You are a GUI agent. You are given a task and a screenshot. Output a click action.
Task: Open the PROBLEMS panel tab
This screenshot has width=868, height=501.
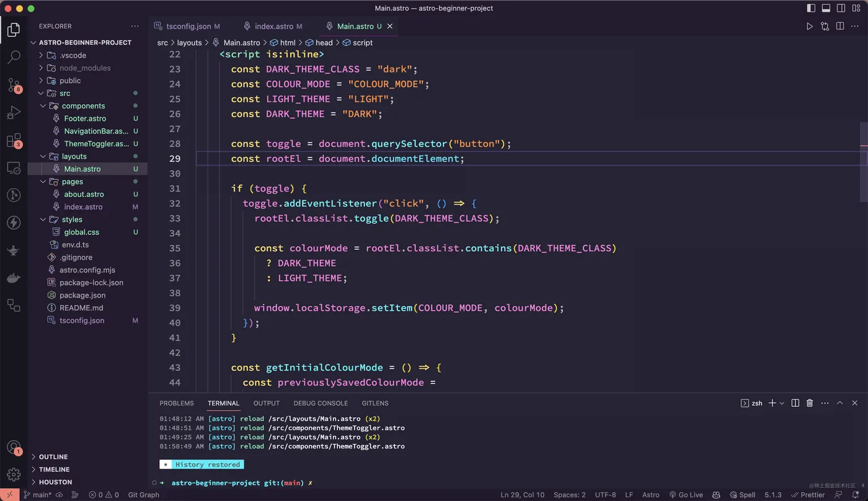pyautogui.click(x=177, y=403)
